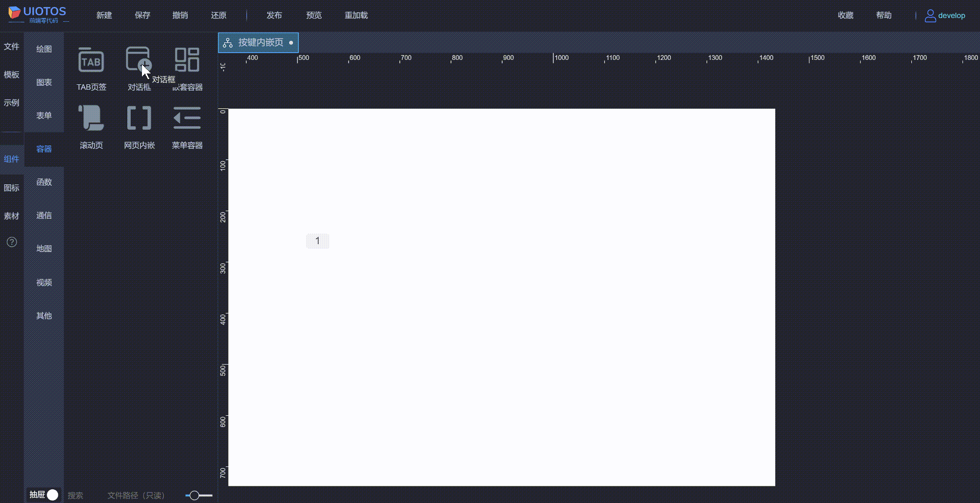Open the 函数 component category
Viewport: 980px width, 503px height.
[x=44, y=182]
